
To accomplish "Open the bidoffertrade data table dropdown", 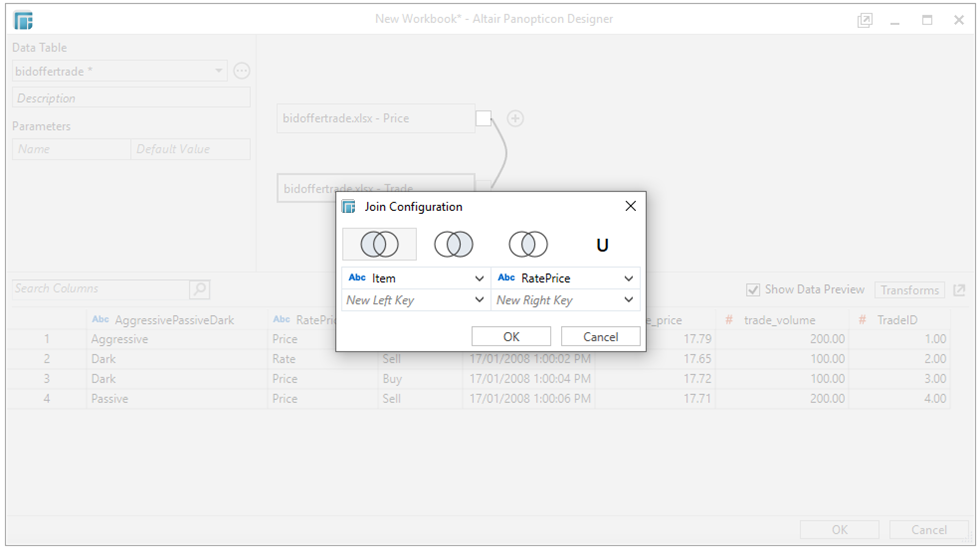I will pyautogui.click(x=219, y=71).
